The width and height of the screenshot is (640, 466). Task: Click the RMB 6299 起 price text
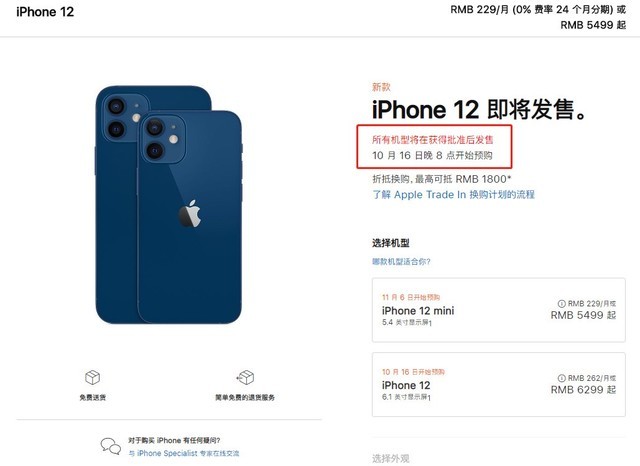coord(583,390)
